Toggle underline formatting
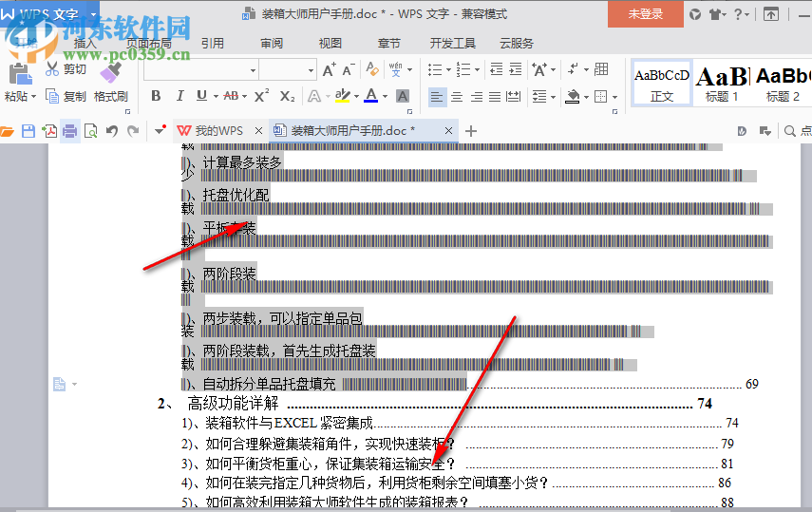 point(201,96)
